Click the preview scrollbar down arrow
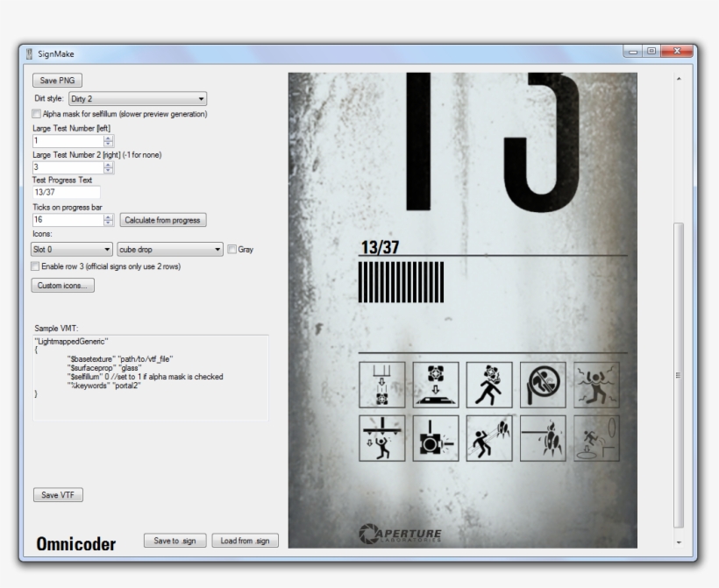Image resolution: width=719 pixels, height=588 pixels. (679, 542)
